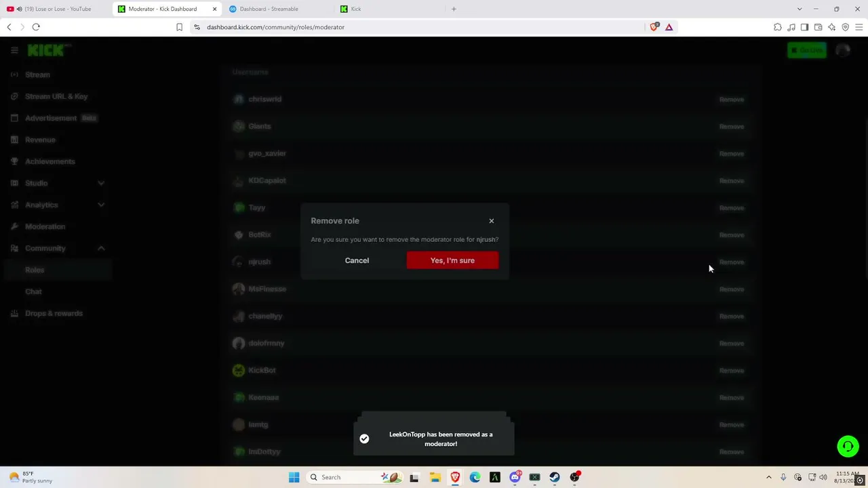Open the weather widget showing 85°F
868x488 pixels.
[31, 477]
